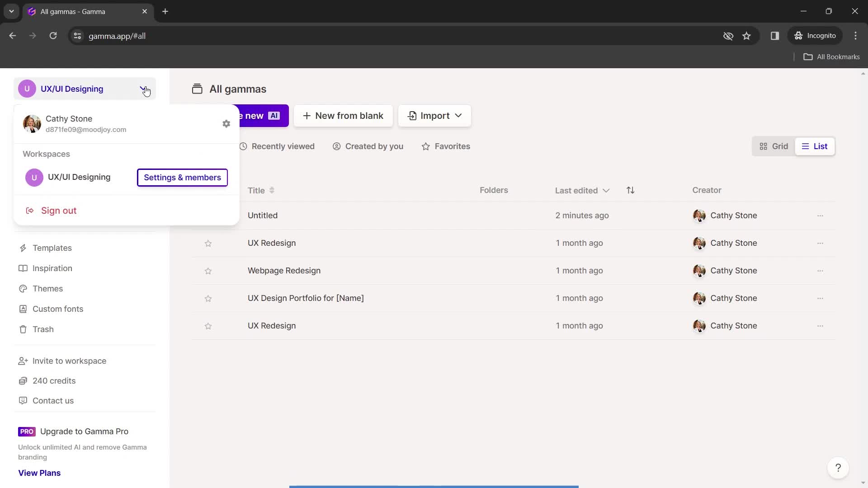The image size is (868, 488).
Task: Click Cathy Stone profile avatar in dropdown
Action: pyautogui.click(x=32, y=124)
